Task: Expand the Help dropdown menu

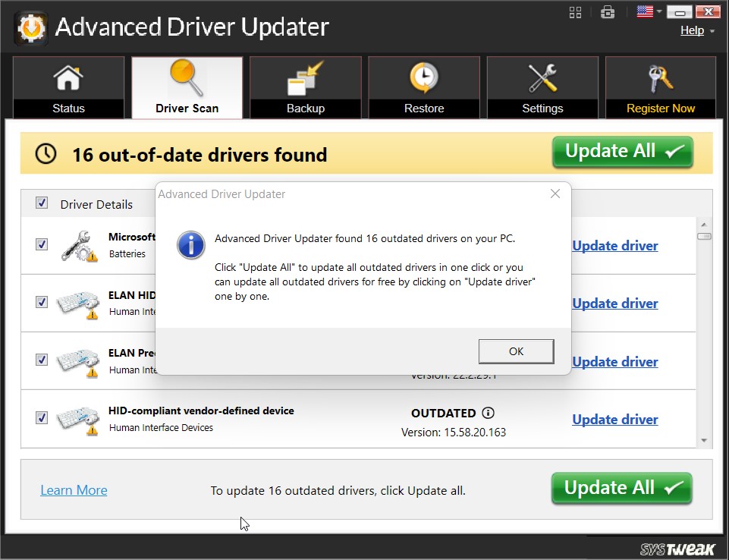Action: (x=692, y=30)
